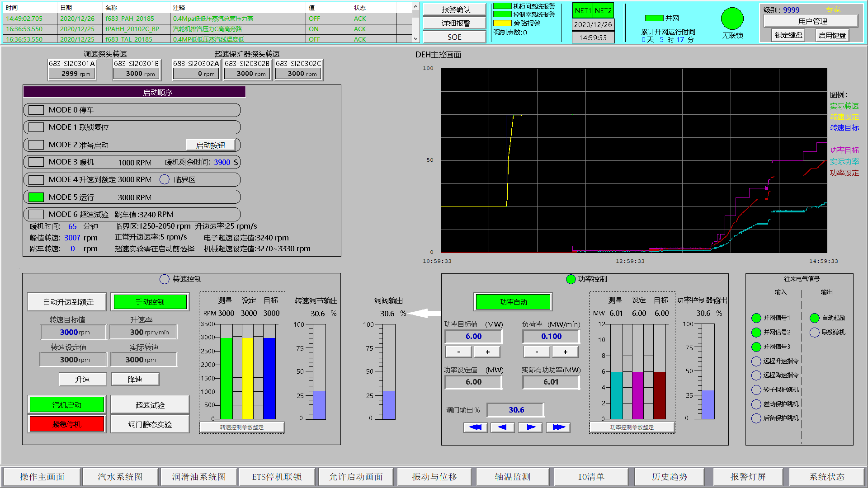Click the SOE button
Viewport: 868px width, 488px height.
455,37
